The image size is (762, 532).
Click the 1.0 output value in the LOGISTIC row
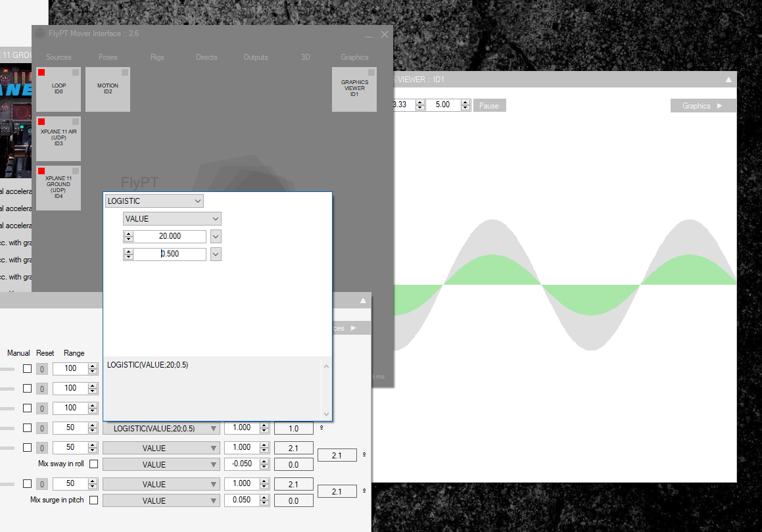(x=293, y=428)
